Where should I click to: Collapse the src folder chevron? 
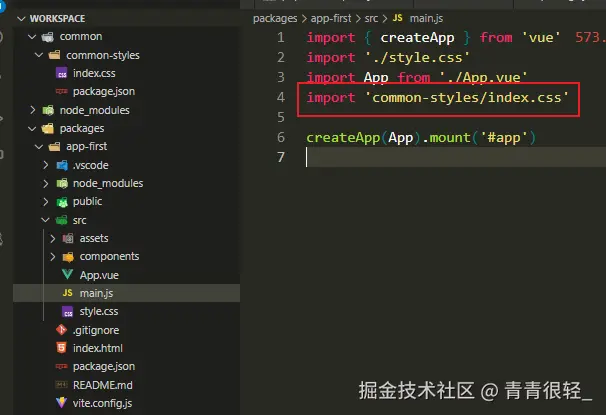coord(45,220)
